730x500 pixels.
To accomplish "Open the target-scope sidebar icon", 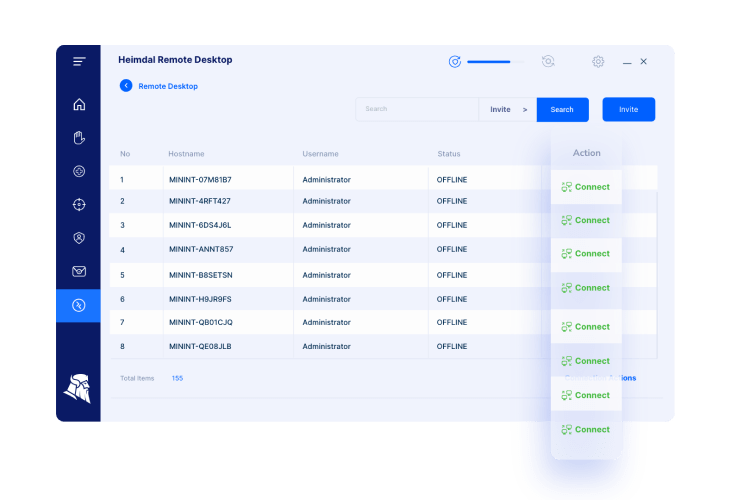I will point(79,204).
